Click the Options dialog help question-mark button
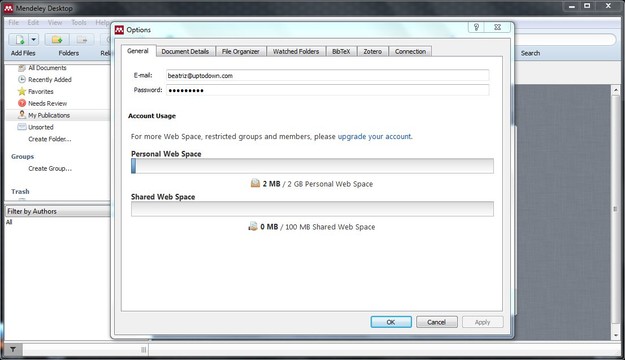Screen dimensions: 625x360 [476, 27]
